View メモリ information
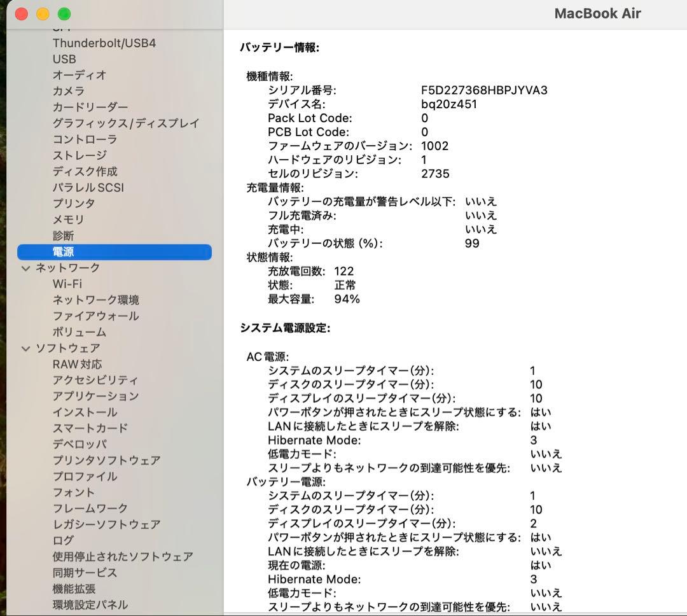Screen dimensions: 687x616 (68, 219)
